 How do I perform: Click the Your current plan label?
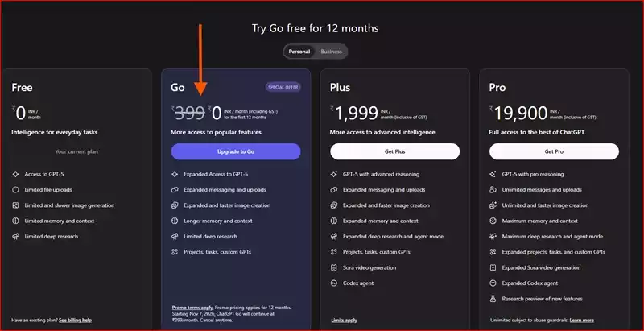(x=76, y=151)
